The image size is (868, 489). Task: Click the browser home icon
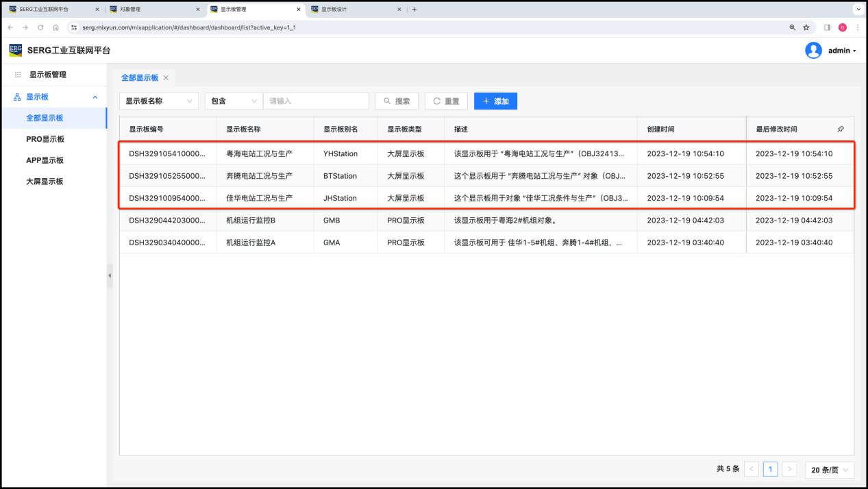click(55, 27)
